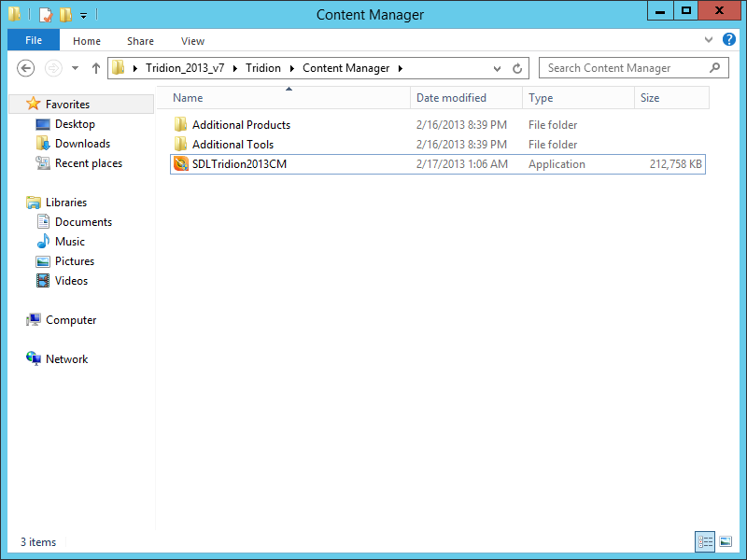Expand the ribbon with chevron arrow
The image size is (747, 560).
pos(709,41)
